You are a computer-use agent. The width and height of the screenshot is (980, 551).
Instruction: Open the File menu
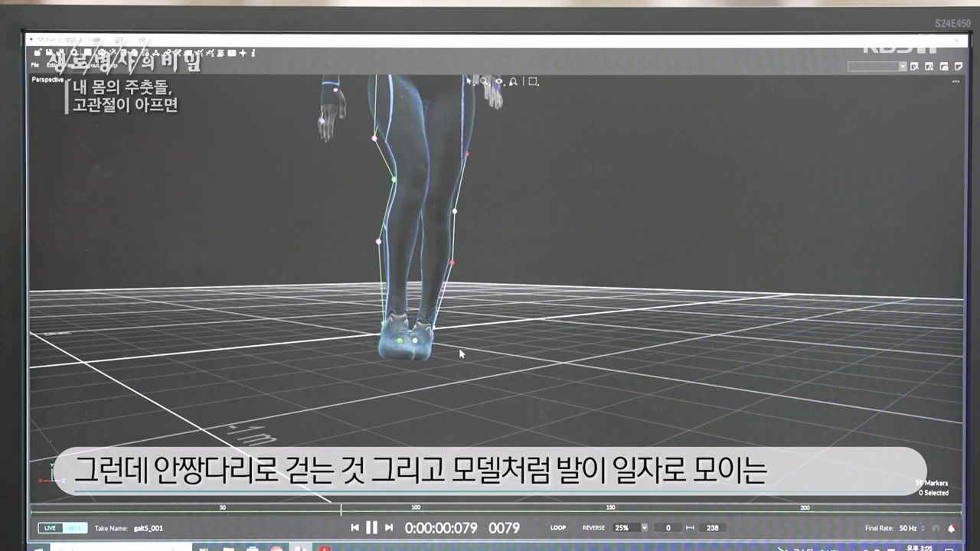point(34,65)
